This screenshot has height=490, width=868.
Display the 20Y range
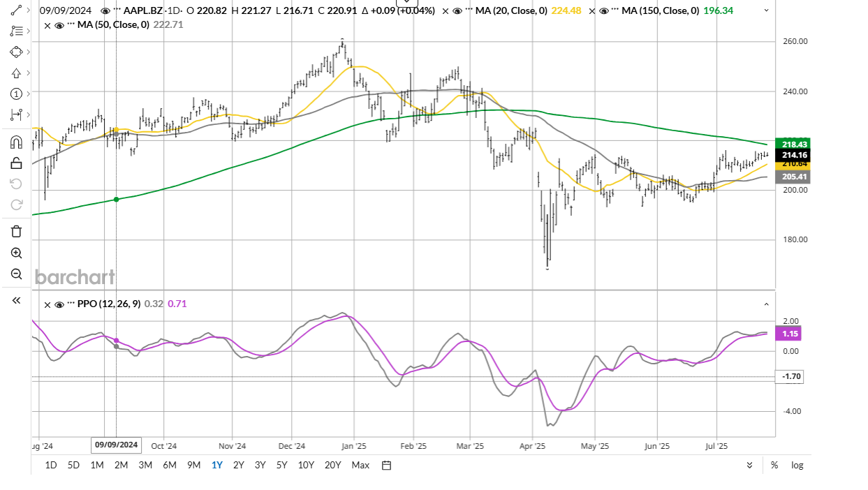click(333, 466)
